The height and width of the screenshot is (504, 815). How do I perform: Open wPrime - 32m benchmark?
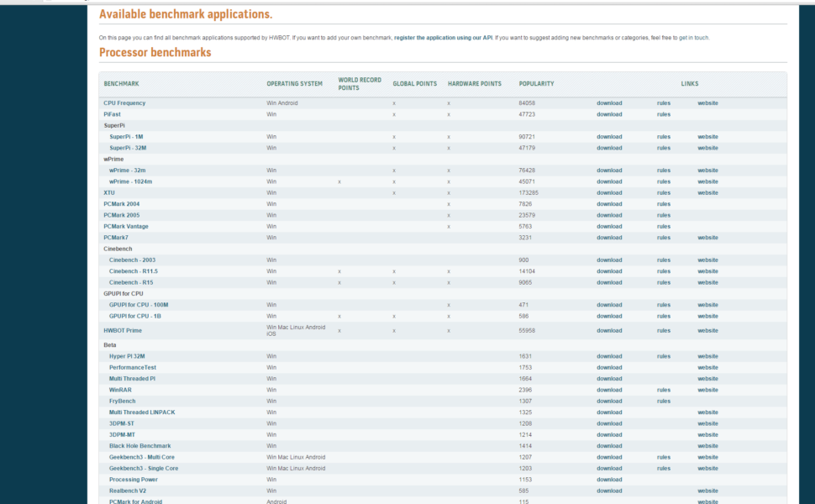coord(128,171)
